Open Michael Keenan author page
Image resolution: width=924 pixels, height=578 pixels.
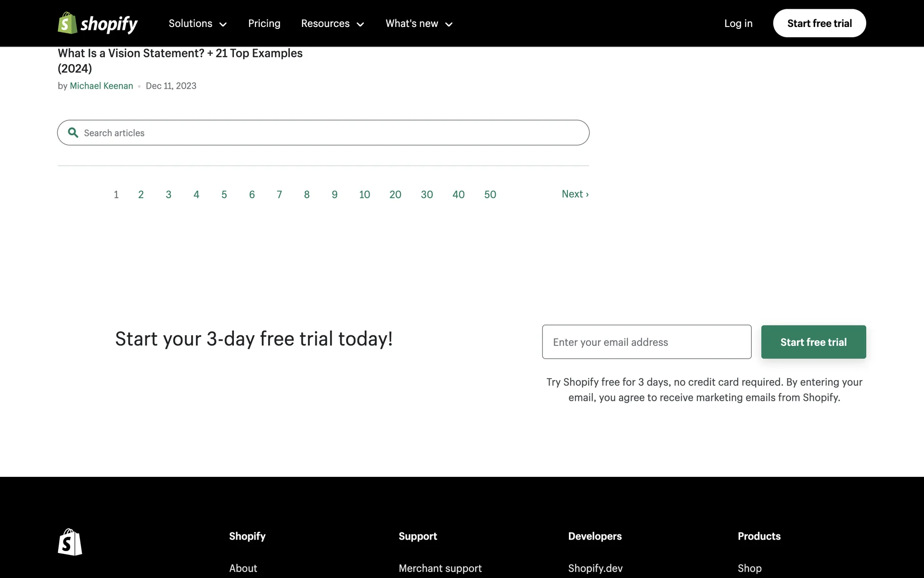[101, 86]
